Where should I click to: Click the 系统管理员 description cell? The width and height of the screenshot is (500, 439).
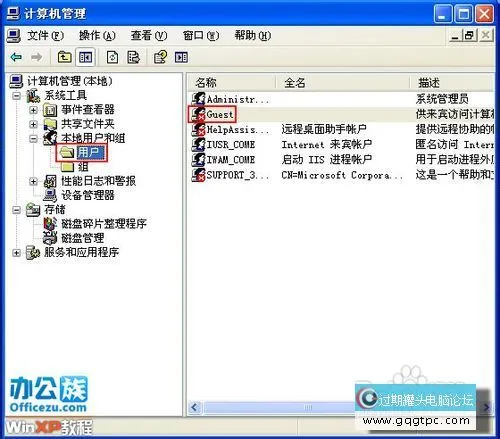point(442,99)
